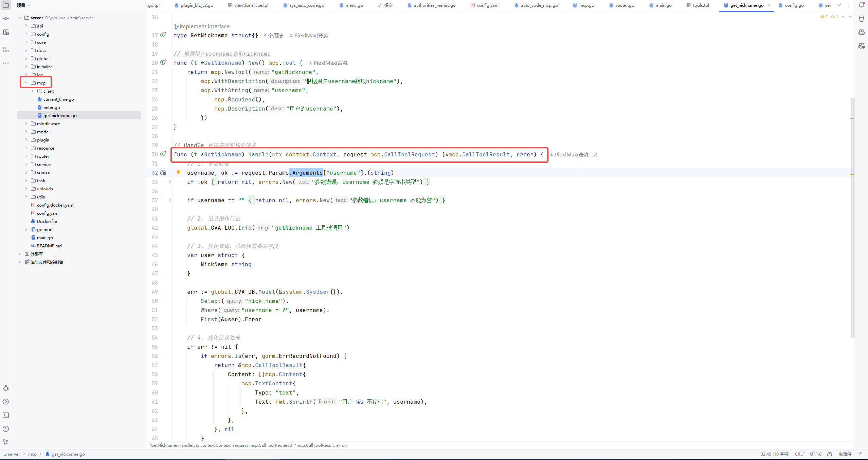Open the Commit tool window icon
Viewport: 868px width, 460px height.
tap(6, 19)
